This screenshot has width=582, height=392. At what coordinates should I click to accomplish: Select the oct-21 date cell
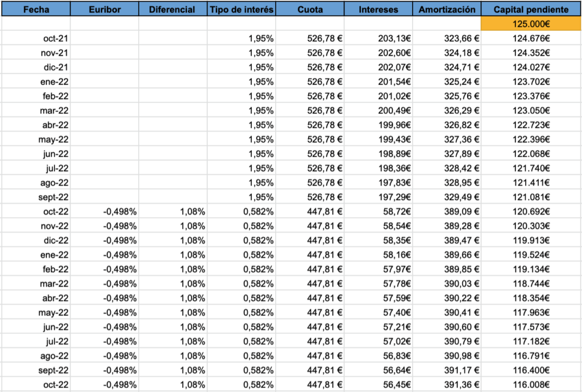tap(56, 38)
